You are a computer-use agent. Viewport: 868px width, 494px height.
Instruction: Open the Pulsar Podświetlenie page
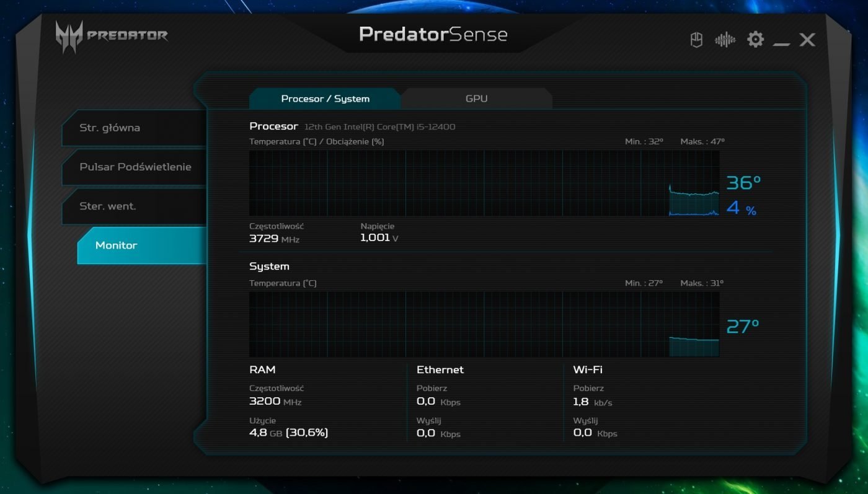coord(134,167)
